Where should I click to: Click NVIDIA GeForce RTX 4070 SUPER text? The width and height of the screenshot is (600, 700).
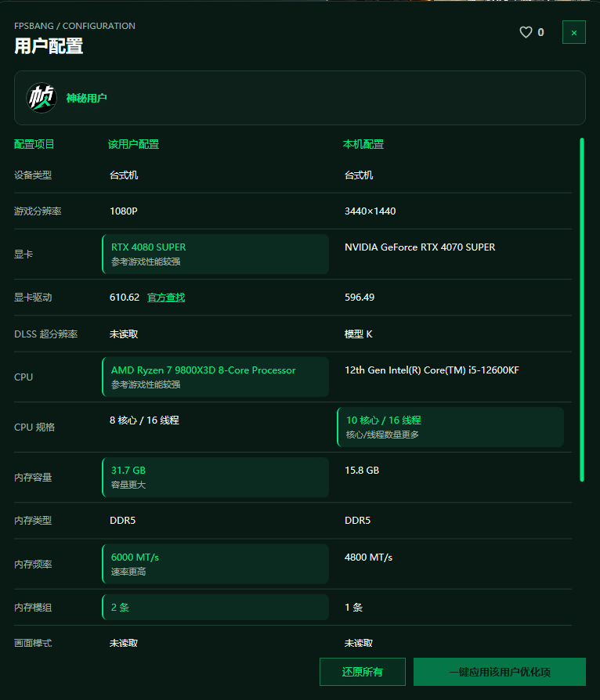(420, 247)
